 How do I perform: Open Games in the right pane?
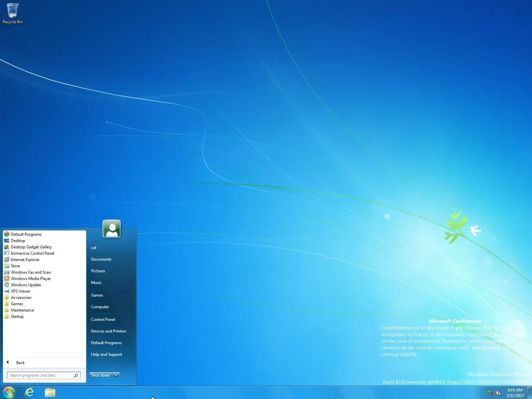coord(97,295)
